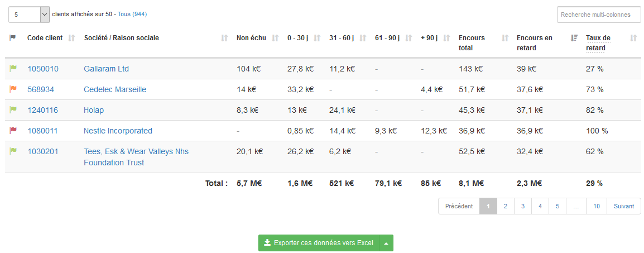
Task: Export data with Exporter ces données vers Excel
Action: click(319, 243)
